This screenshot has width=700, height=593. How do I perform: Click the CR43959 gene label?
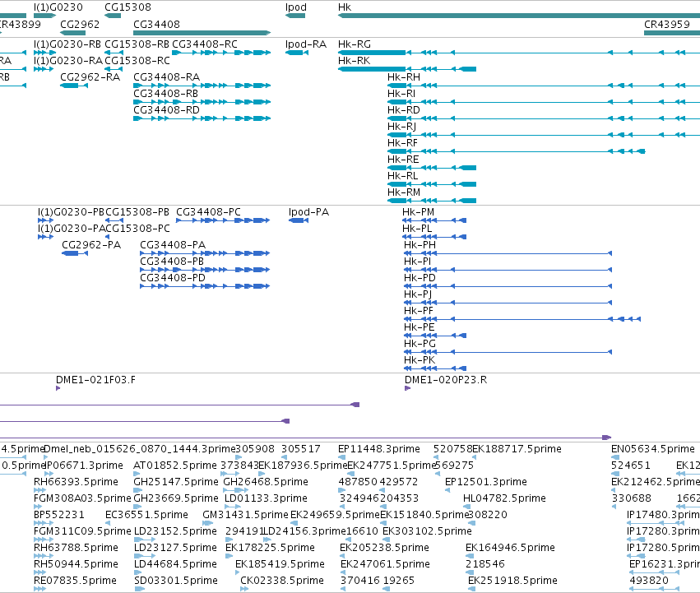pyautogui.click(x=667, y=24)
